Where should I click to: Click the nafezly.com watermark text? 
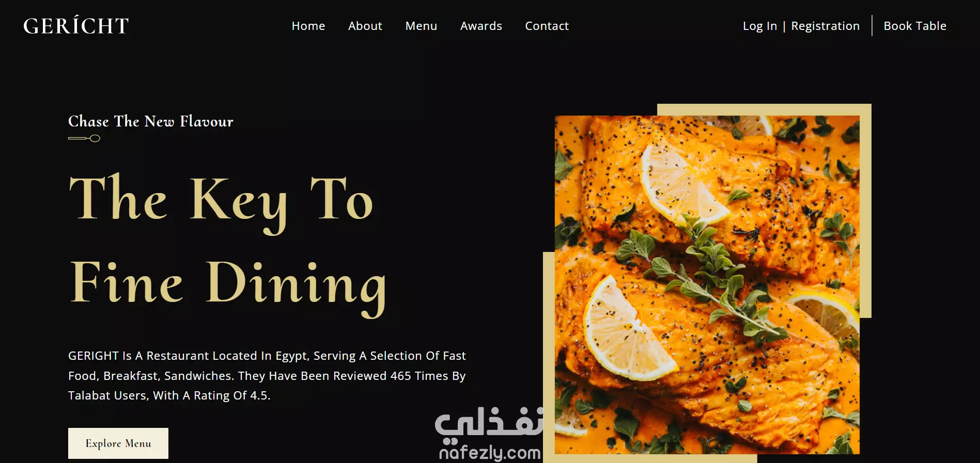(x=490, y=453)
